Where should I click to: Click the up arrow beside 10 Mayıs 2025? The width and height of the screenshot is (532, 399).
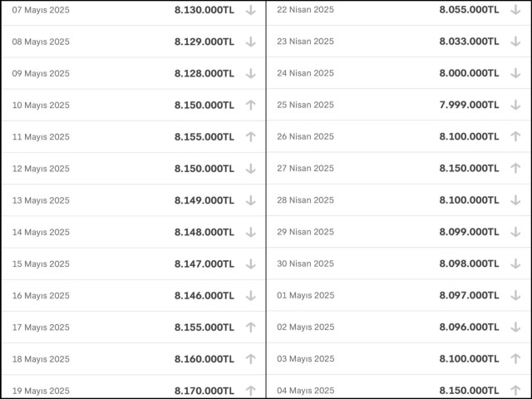[250, 106]
